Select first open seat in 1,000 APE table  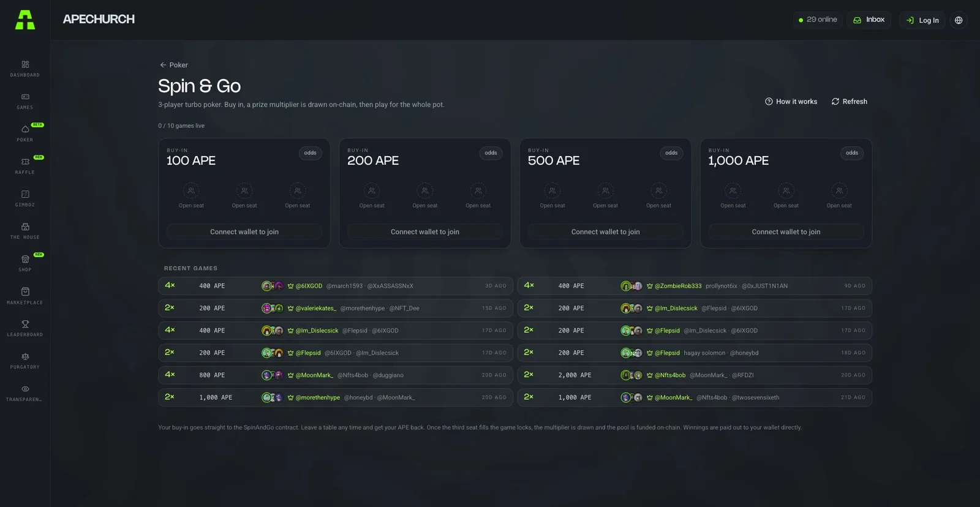[733, 196]
